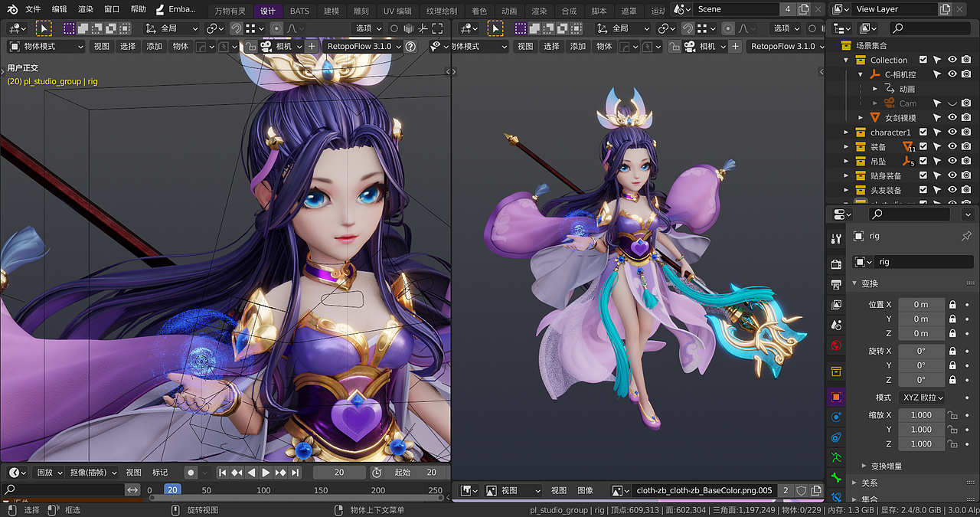Click the 添加 button in left viewport header
Screen dimensions: 980x517
(x=155, y=46)
